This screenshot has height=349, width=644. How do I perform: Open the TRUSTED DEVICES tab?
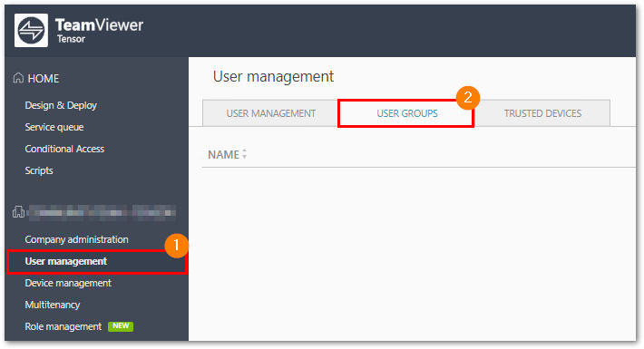(x=542, y=113)
